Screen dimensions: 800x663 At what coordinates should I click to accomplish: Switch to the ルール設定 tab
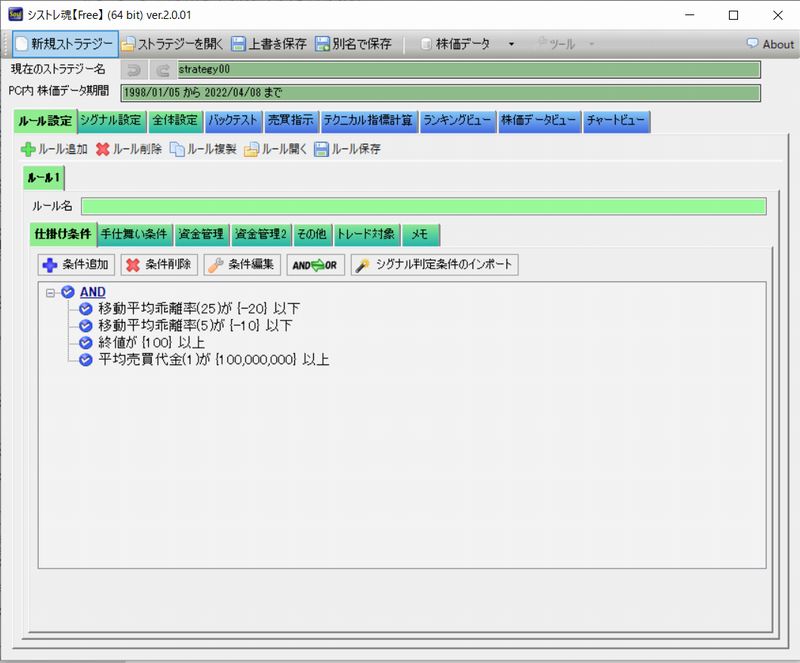[45, 121]
